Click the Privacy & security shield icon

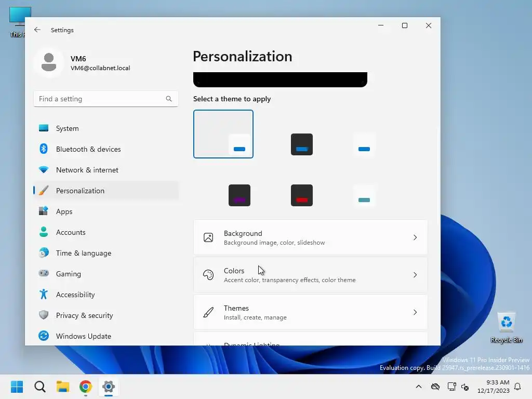(x=44, y=315)
